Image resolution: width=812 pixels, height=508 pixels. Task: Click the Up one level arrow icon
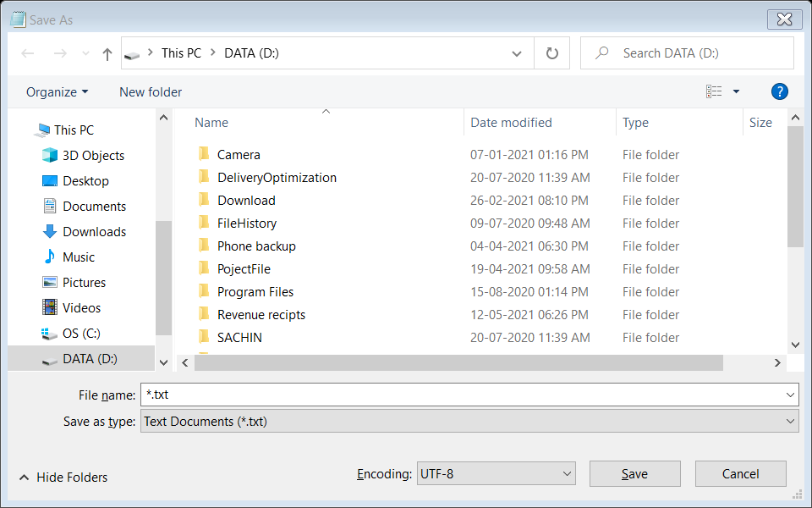tap(107, 53)
